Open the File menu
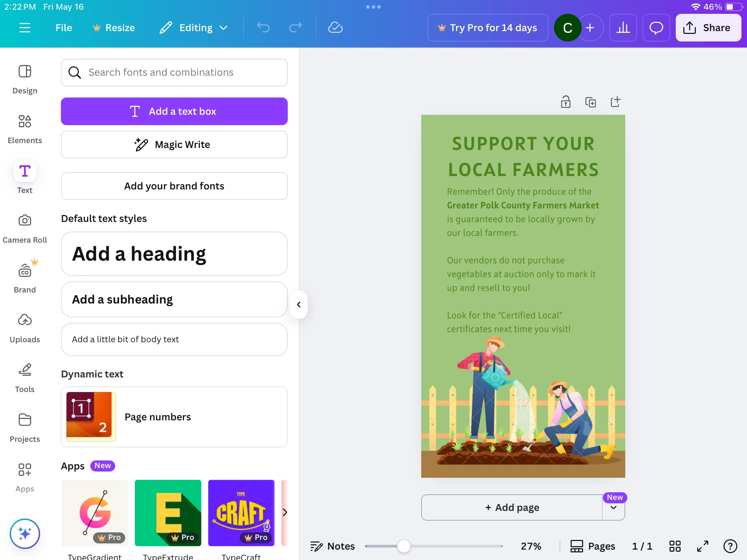Screen dimensions: 747x560 pos(64,28)
